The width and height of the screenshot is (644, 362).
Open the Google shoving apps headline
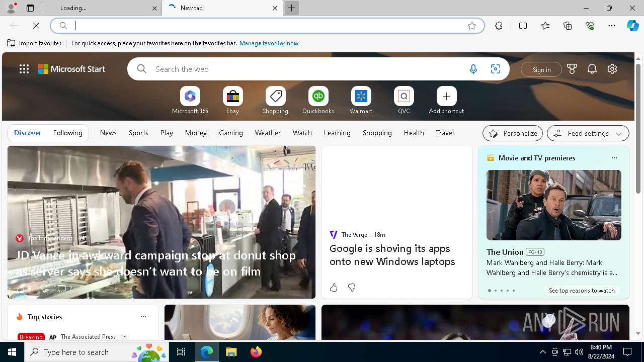[x=392, y=255]
